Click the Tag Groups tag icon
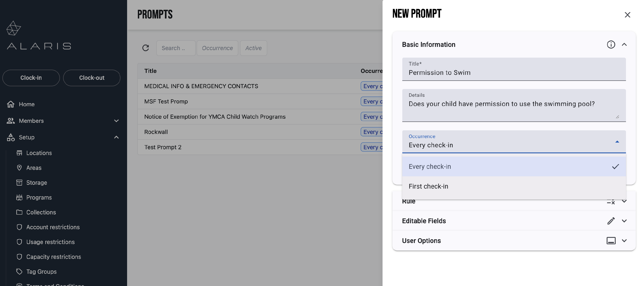The height and width of the screenshot is (286, 644). pyautogui.click(x=19, y=271)
